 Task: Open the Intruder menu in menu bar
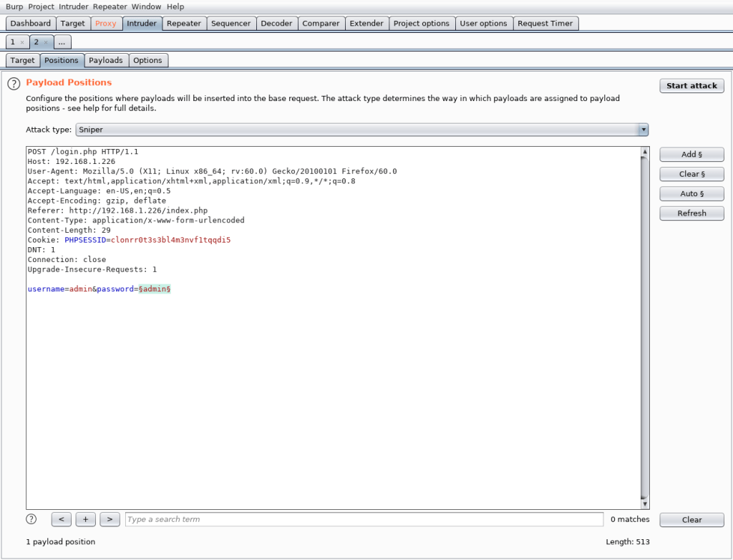[x=74, y=6]
